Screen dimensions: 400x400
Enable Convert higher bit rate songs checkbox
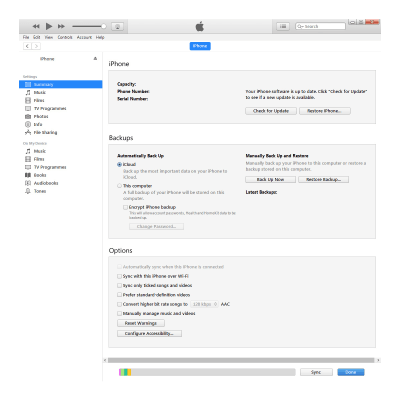[119, 304]
